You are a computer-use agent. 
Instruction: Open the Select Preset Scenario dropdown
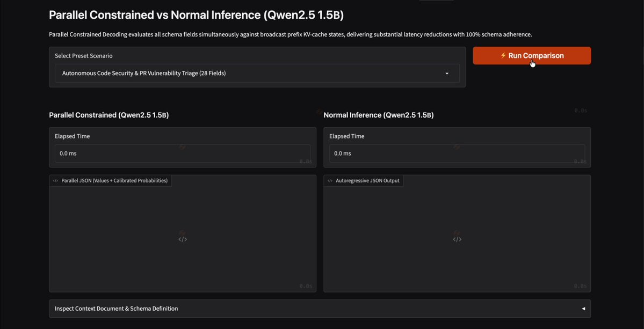[257, 74]
